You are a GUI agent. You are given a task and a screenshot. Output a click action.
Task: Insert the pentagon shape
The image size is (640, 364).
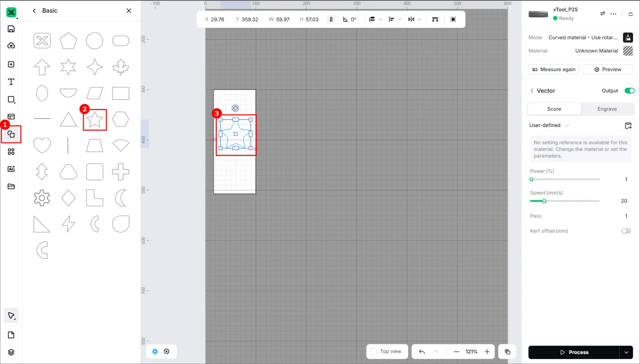68,41
